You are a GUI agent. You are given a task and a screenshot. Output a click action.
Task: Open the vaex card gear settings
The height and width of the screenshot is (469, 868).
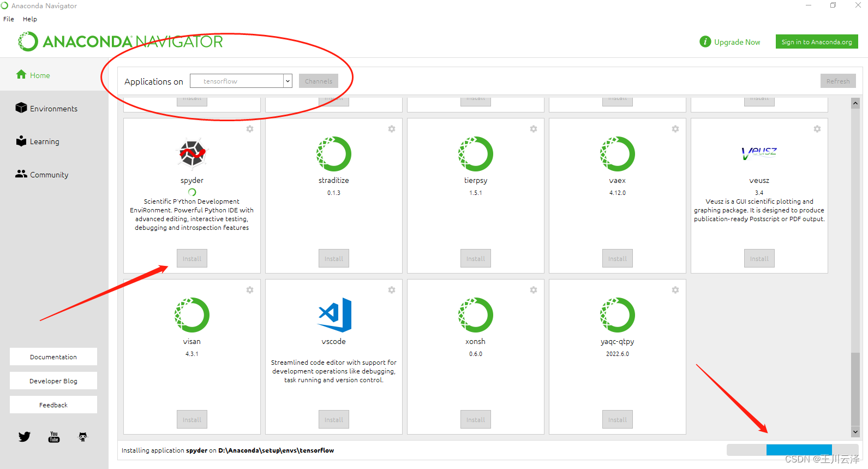tap(675, 129)
